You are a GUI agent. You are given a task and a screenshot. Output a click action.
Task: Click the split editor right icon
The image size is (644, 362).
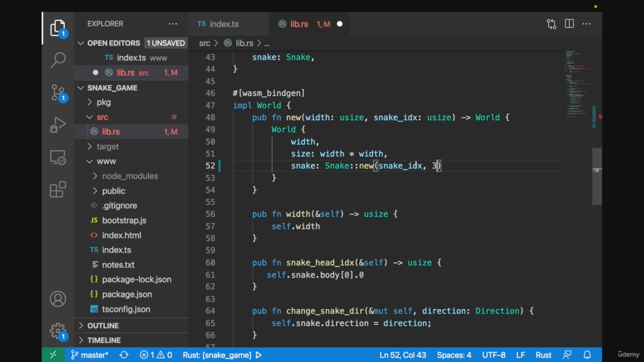coord(569,24)
